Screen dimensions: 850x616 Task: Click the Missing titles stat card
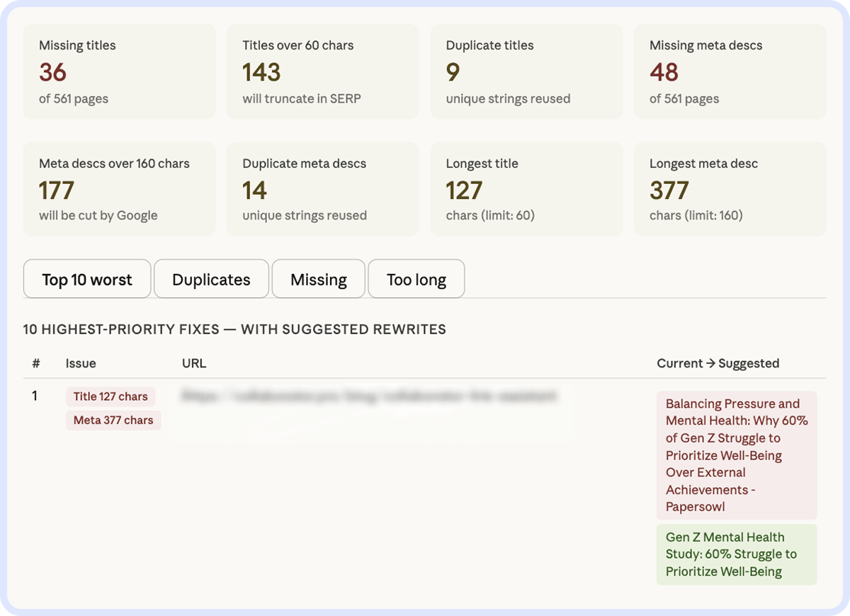point(119,72)
